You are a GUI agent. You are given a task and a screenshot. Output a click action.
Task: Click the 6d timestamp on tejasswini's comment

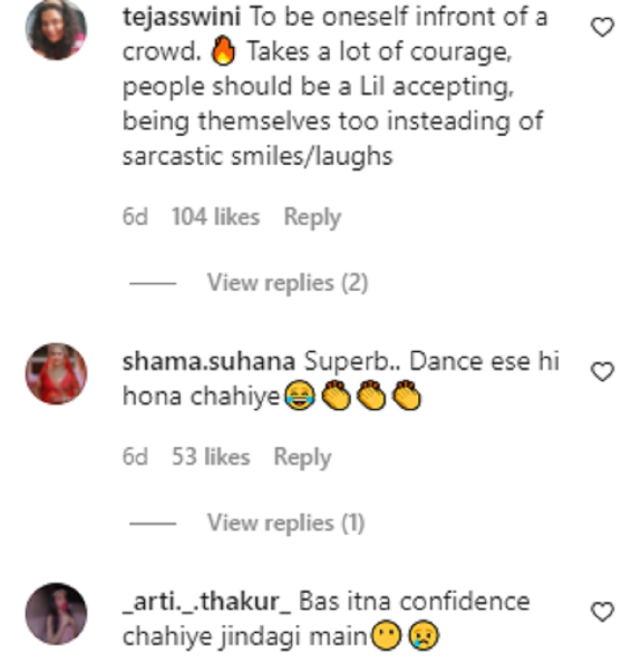(135, 217)
